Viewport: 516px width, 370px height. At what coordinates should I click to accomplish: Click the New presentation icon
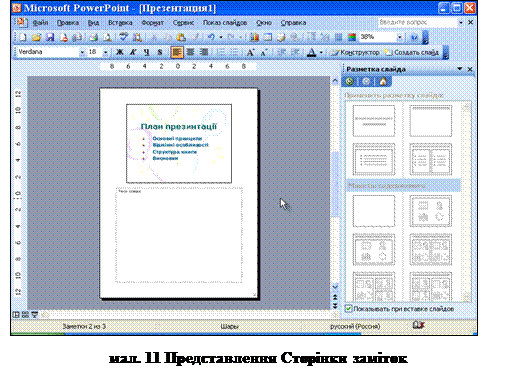(x=23, y=37)
